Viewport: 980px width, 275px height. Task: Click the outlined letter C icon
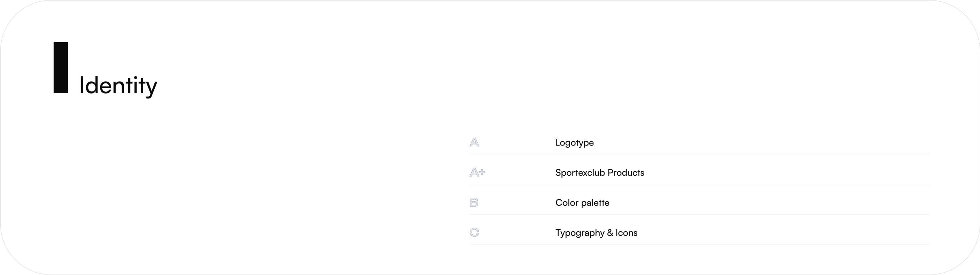pos(474,232)
